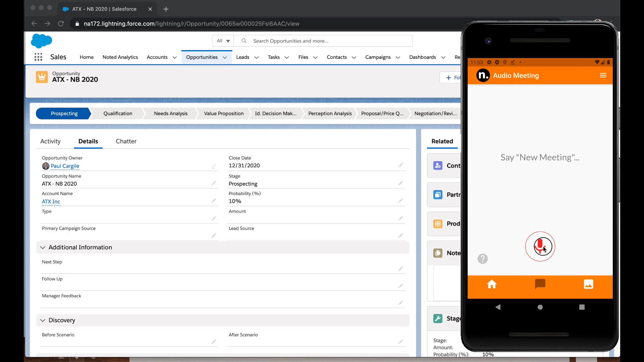Image resolution: width=644 pixels, height=362 pixels.
Task: Click the Search Opportunities input field
Action: click(323, 41)
